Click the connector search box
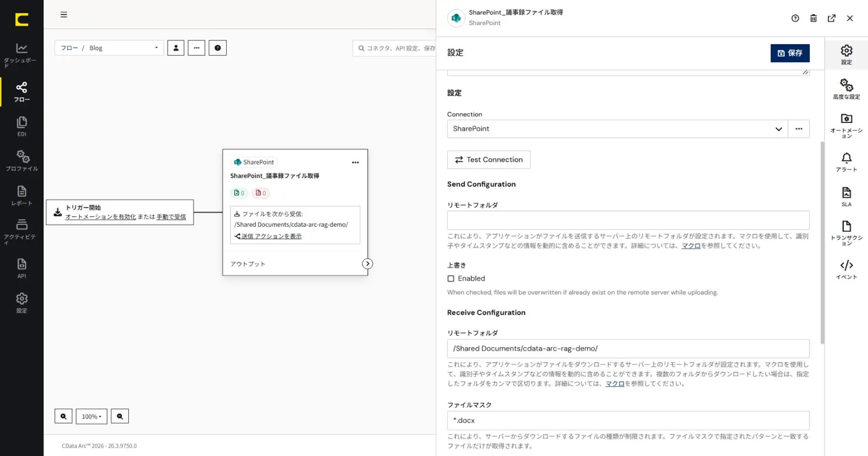This screenshot has width=868, height=456. pyautogui.click(x=394, y=48)
